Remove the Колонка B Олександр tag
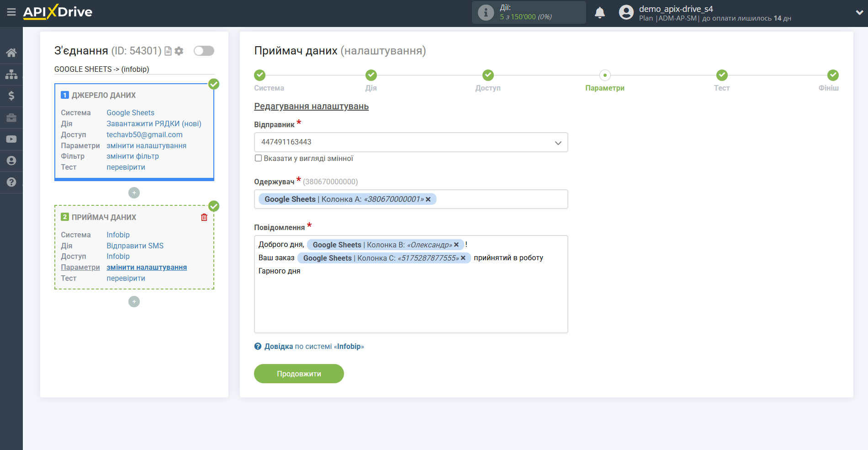868x450 pixels. 456,245
